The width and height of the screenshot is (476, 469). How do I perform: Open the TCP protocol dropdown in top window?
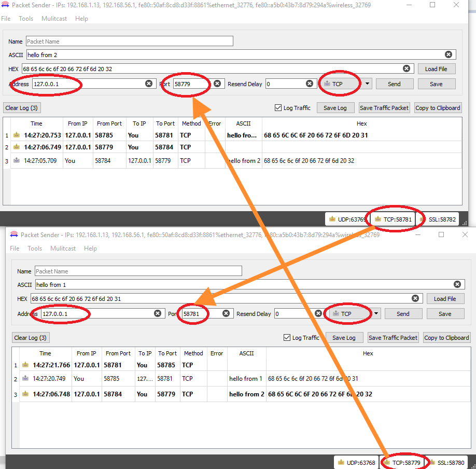(x=367, y=84)
